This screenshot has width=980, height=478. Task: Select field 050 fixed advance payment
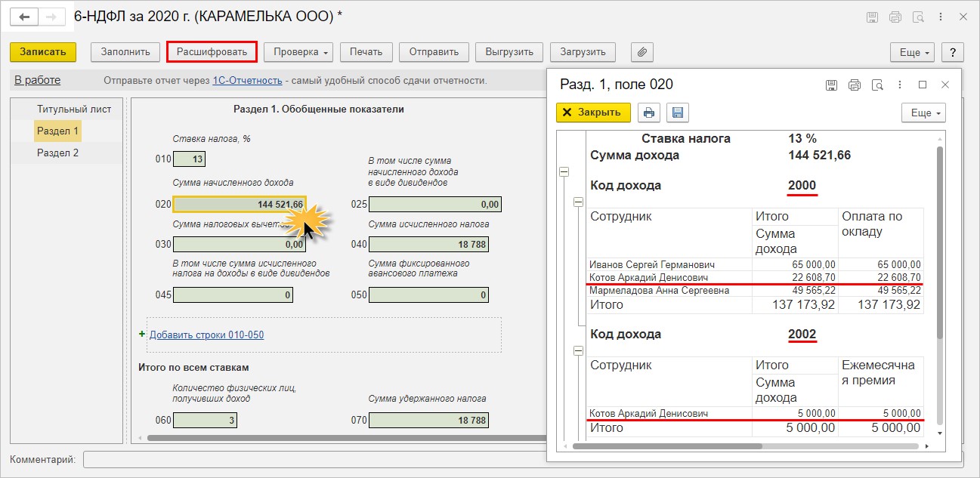428,295
